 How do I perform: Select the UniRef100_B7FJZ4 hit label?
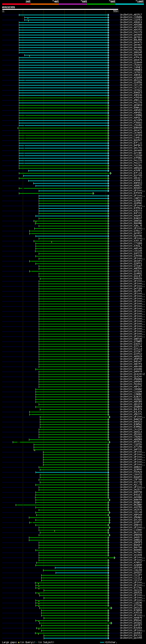pos(131,173)
